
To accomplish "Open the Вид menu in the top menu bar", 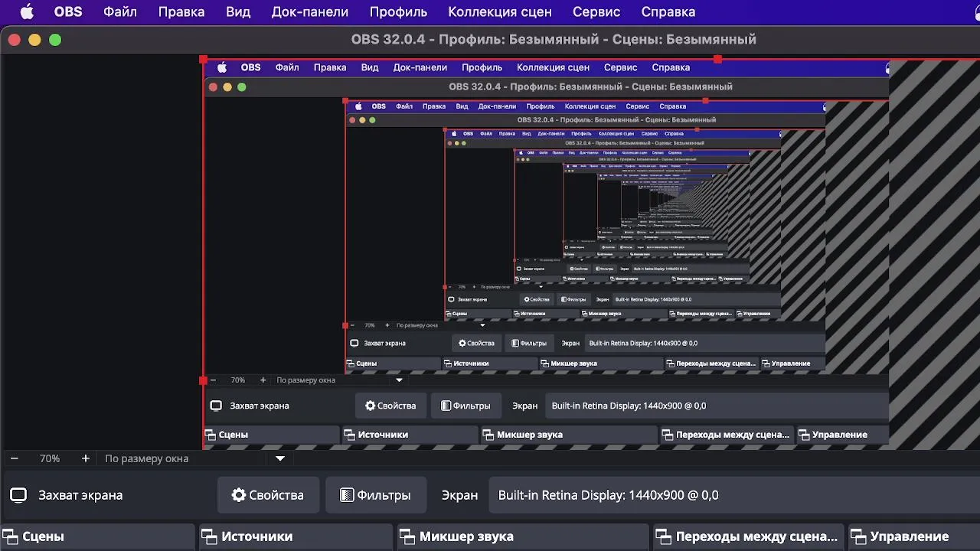I will 238,11.
